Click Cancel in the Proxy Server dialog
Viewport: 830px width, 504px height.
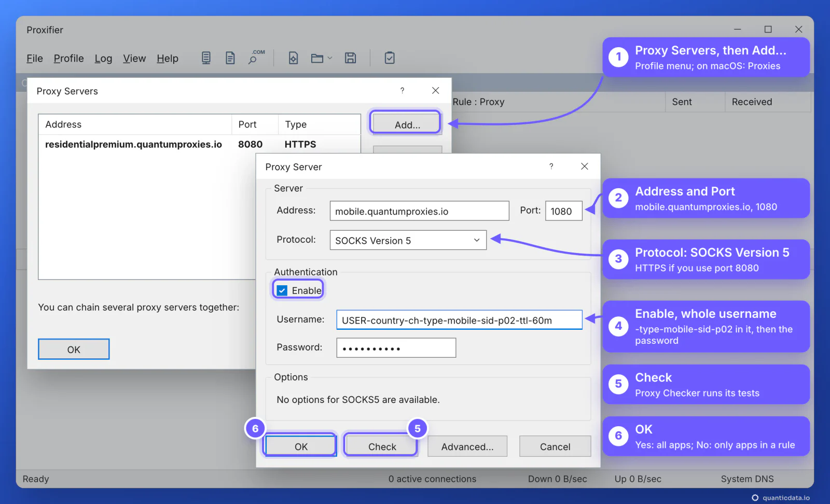pyautogui.click(x=555, y=446)
